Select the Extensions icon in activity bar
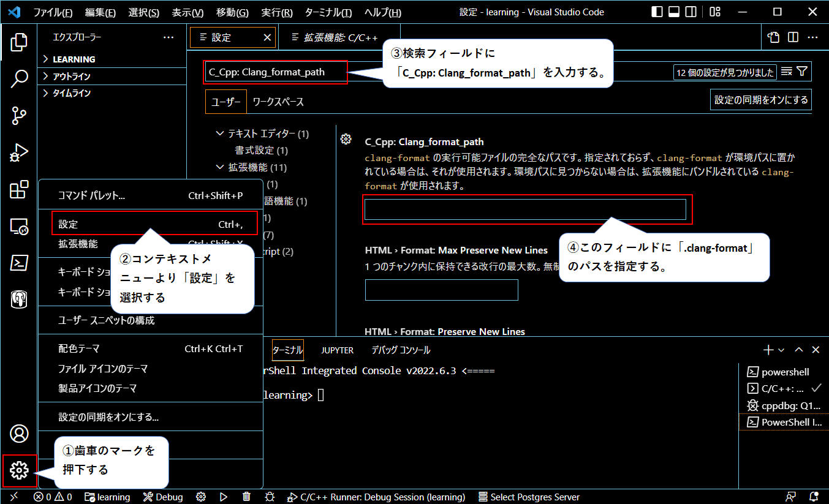The width and height of the screenshot is (829, 504). point(19,190)
